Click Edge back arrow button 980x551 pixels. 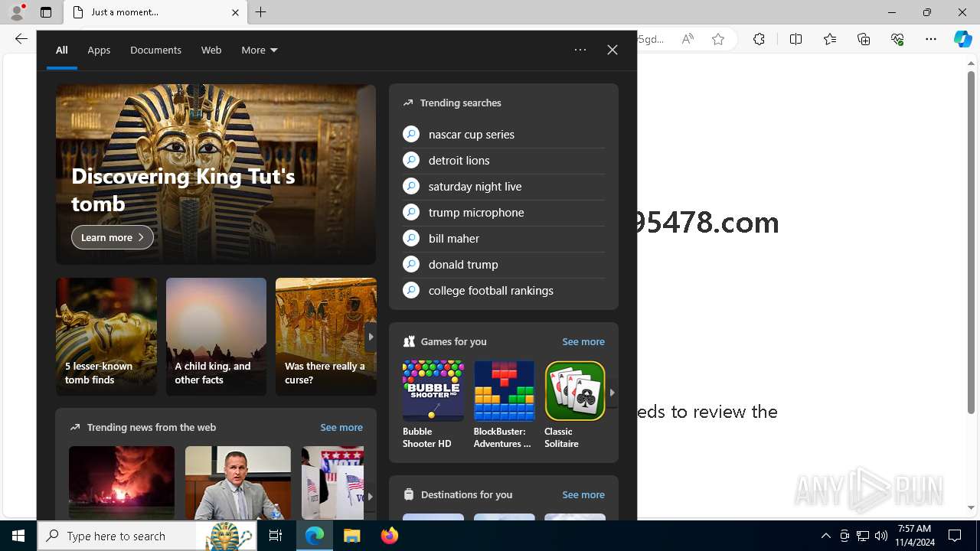pyautogui.click(x=21, y=39)
